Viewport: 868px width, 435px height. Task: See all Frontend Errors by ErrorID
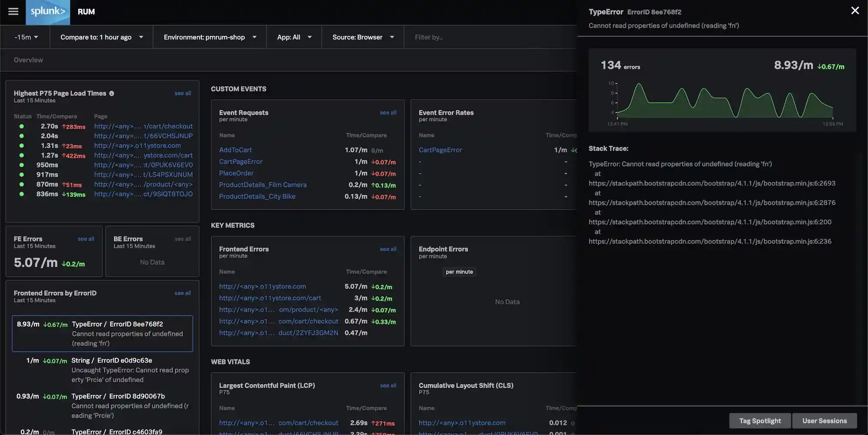[183, 293]
